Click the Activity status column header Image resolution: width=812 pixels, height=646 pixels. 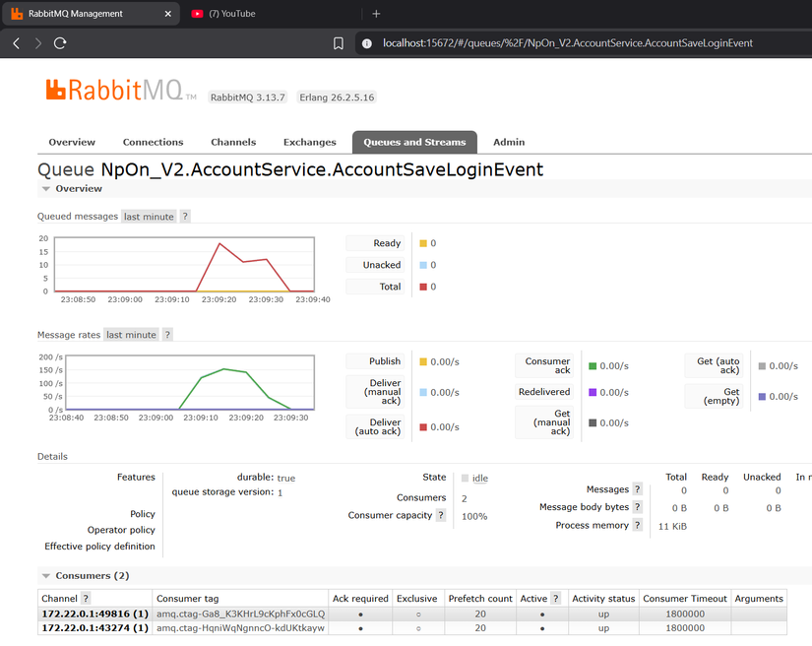pos(603,599)
